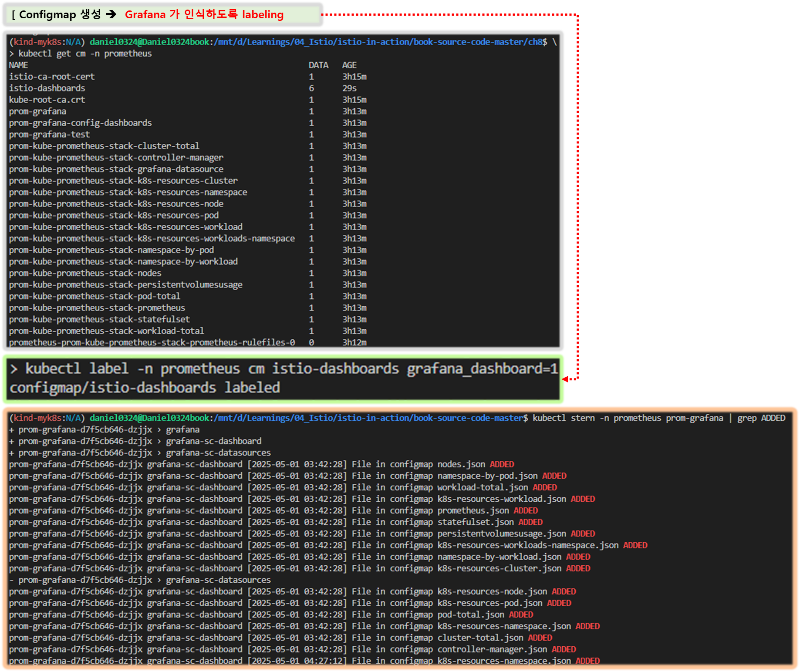The height and width of the screenshot is (672, 800).
Task: Click prom-kube-prometheus-stack-k8s-resources-pod row
Action: [x=188, y=215]
